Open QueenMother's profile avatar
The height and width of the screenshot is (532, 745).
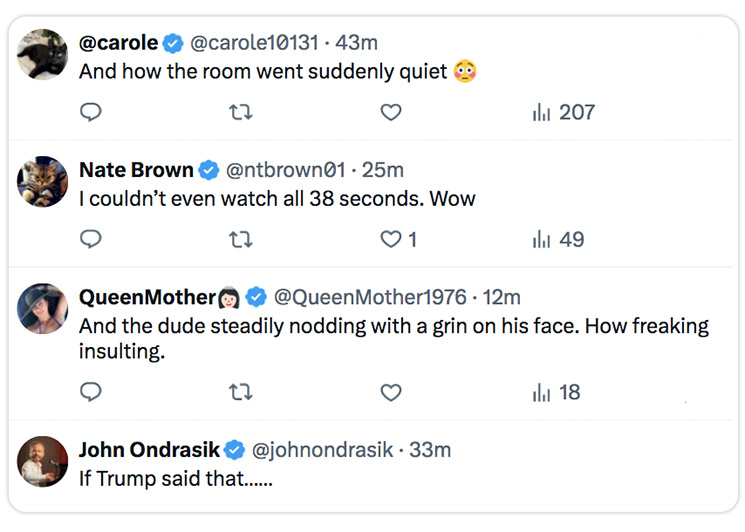43,308
